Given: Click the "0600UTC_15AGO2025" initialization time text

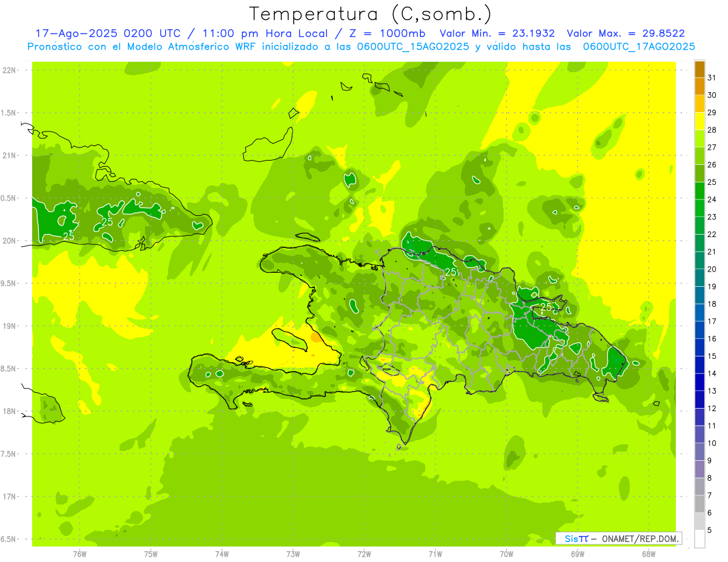Looking at the screenshot, I should point(413,47).
